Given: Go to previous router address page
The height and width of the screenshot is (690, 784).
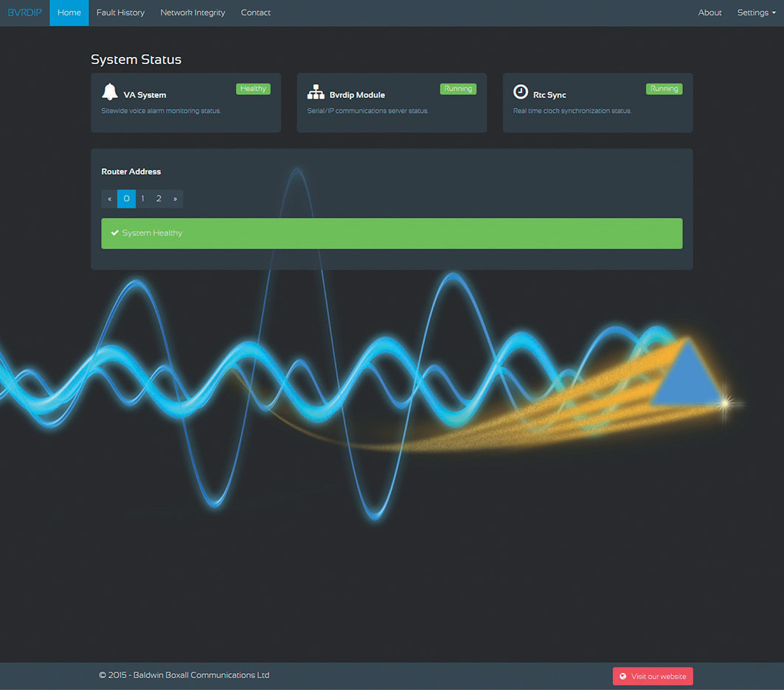Looking at the screenshot, I should tap(110, 199).
